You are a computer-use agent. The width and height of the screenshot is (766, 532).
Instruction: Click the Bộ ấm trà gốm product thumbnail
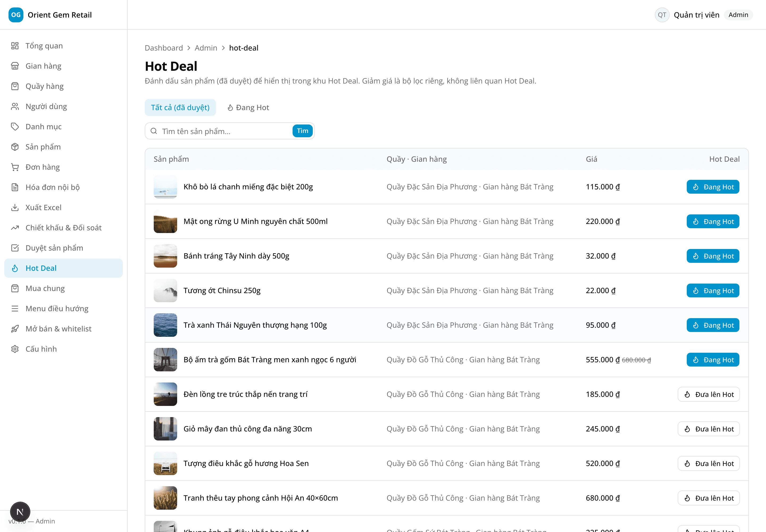165,360
